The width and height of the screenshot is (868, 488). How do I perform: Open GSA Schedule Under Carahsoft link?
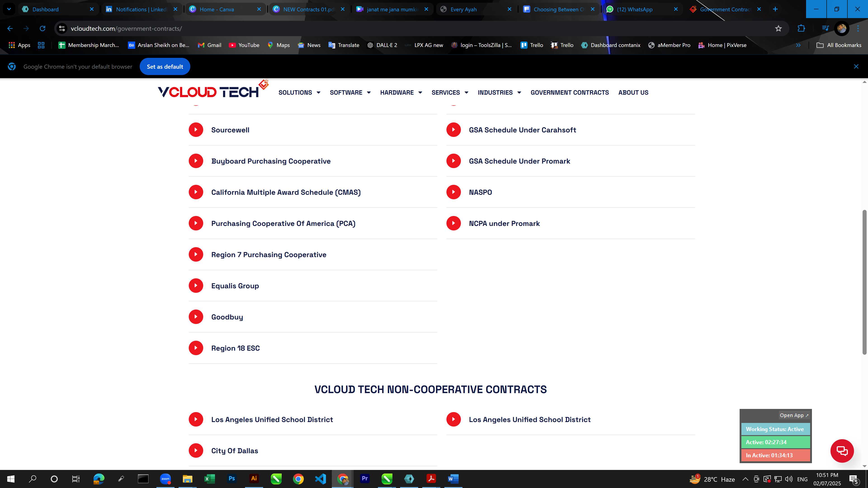522,130
